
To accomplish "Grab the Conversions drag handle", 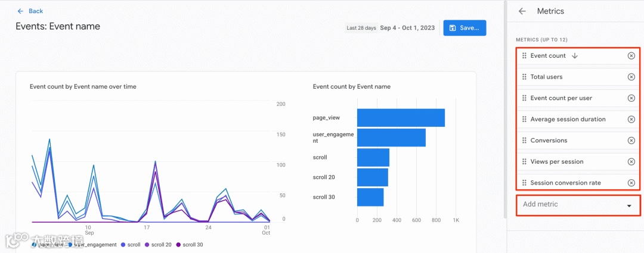I will pos(524,140).
